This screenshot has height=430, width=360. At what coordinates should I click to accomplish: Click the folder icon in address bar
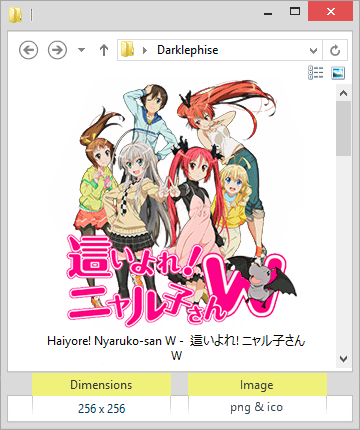(x=127, y=50)
